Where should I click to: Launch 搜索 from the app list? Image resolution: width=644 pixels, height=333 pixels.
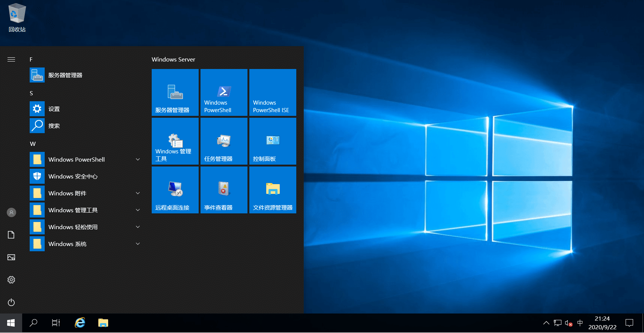[86, 126]
